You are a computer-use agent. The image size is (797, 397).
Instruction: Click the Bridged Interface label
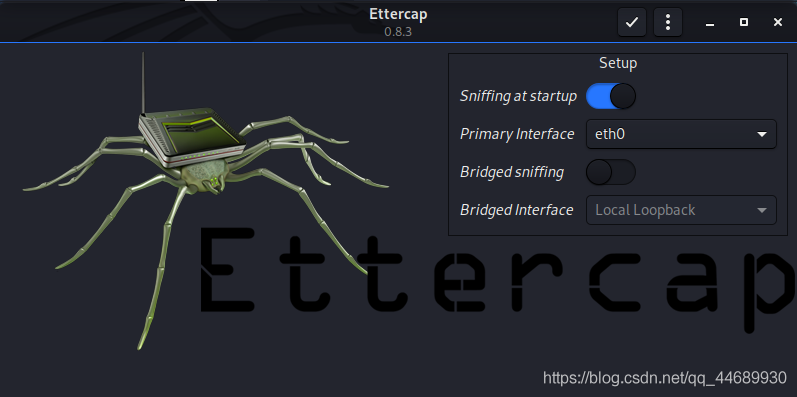[x=516, y=210]
